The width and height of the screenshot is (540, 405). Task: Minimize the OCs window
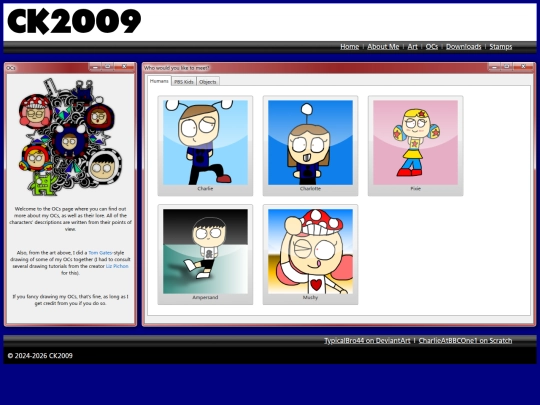tap(95, 67)
